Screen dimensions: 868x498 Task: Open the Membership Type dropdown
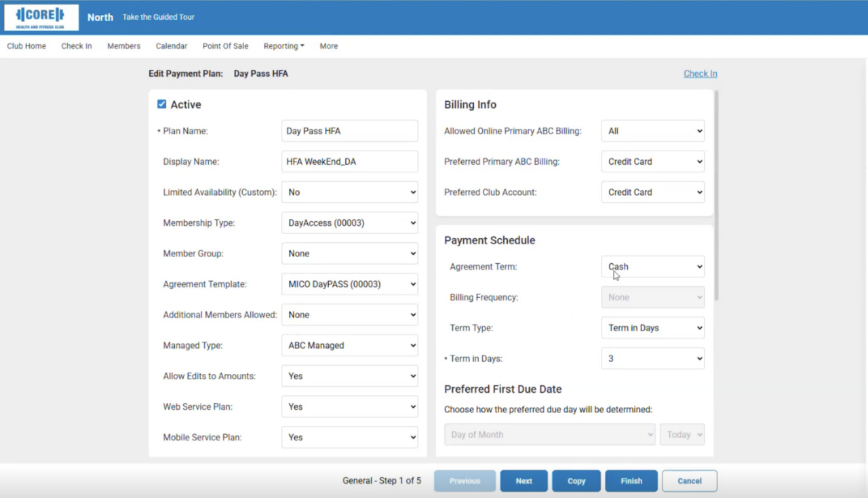pos(349,223)
